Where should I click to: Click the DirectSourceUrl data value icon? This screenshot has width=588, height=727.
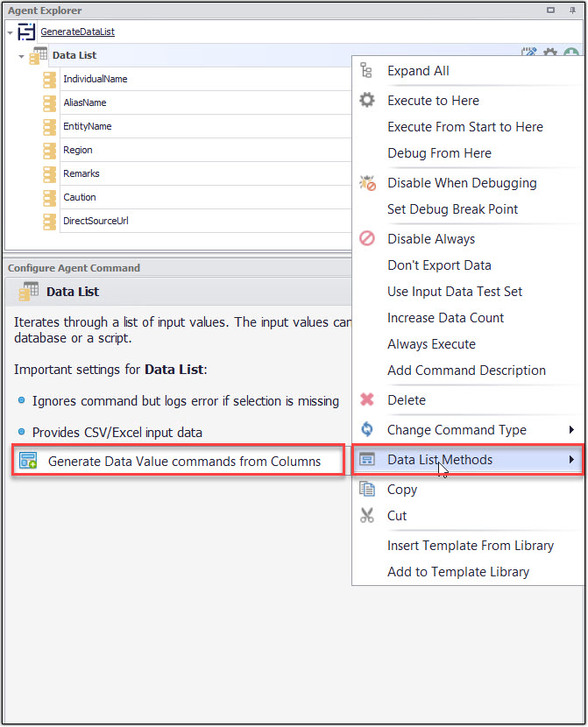coord(50,221)
